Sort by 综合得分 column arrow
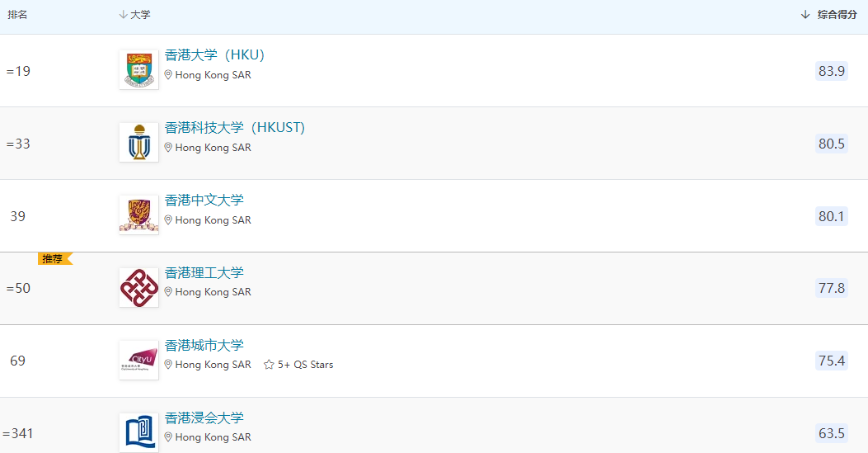The height and width of the screenshot is (453, 868). (805, 14)
